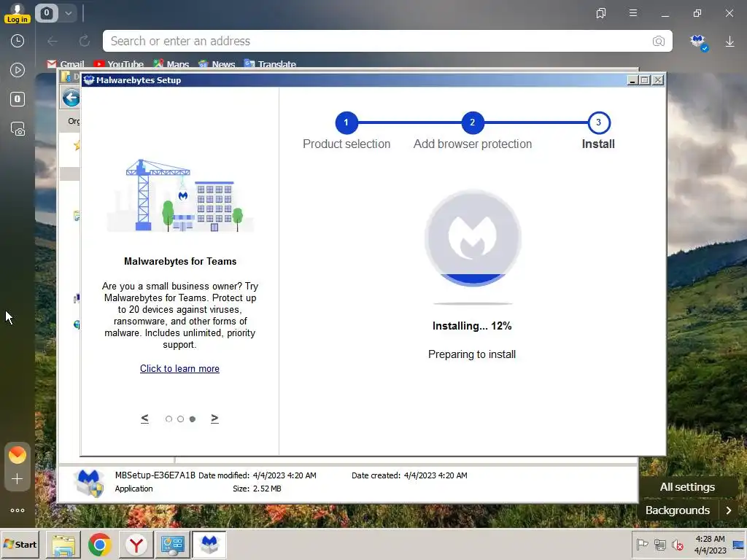Screen dimensions: 747x560
Task: Open the sidebar tab counter icon
Action: 18,99
